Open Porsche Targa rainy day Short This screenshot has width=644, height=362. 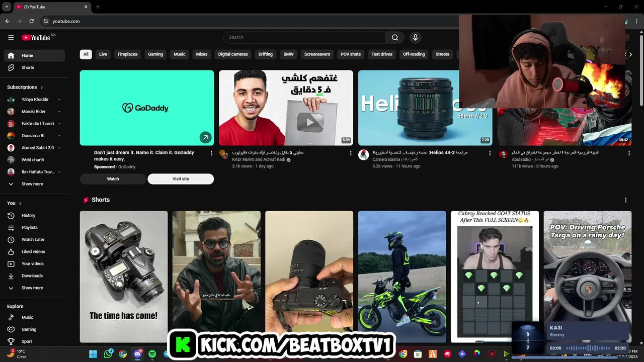coord(588,277)
